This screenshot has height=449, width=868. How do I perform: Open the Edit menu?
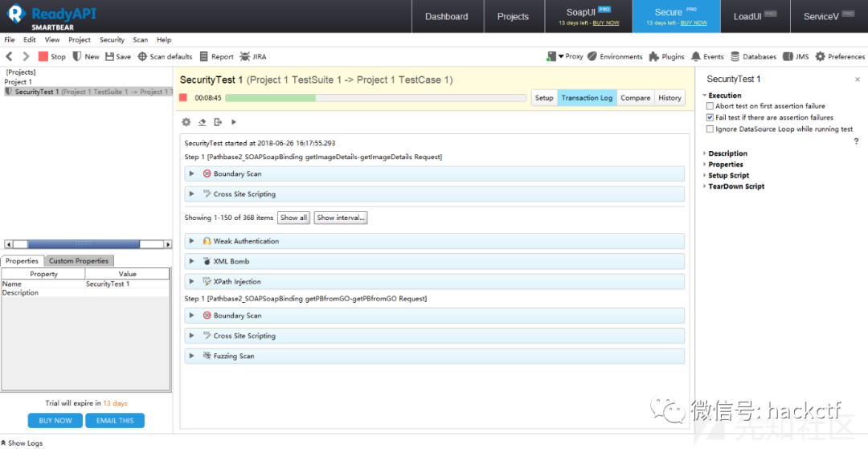[30, 40]
